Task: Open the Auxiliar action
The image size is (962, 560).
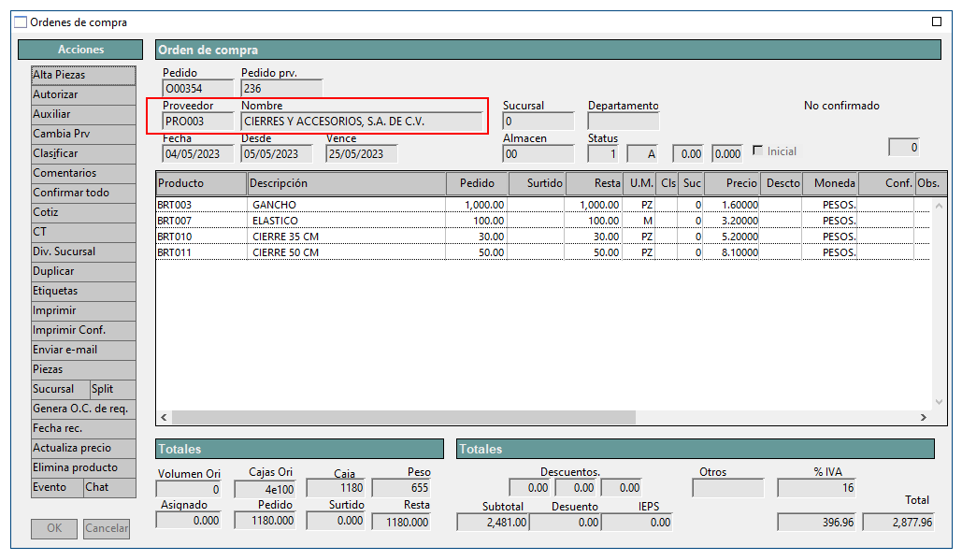Action: click(83, 114)
